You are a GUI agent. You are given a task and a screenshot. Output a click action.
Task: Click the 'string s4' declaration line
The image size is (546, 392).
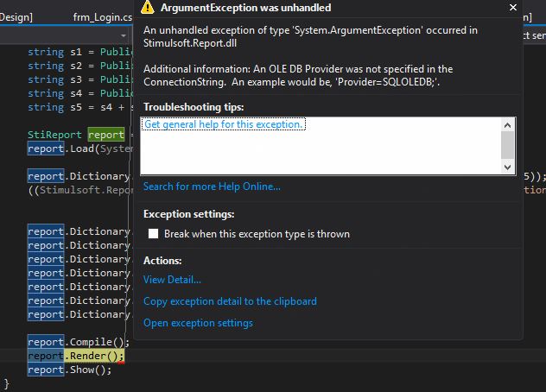point(80,93)
